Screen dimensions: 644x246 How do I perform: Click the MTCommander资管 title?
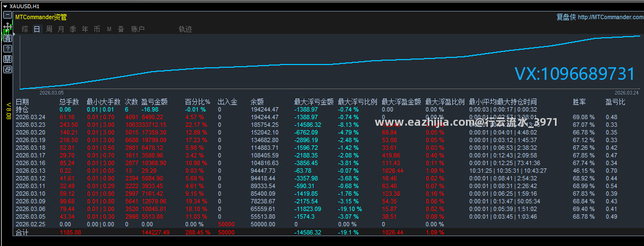tap(41, 17)
